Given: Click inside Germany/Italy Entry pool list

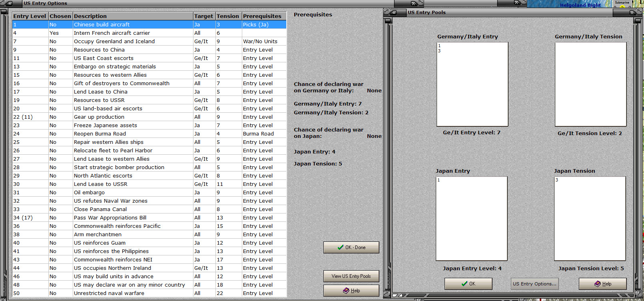Looking at the screenshot, I should tap(473, 84).
